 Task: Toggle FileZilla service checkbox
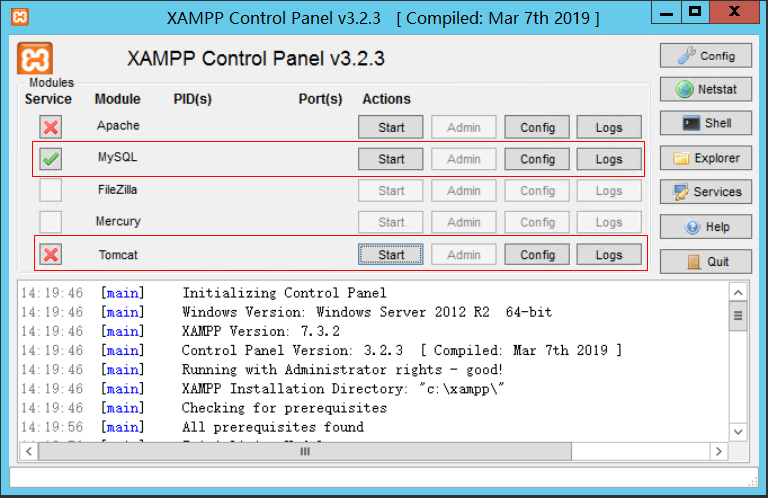50,190
